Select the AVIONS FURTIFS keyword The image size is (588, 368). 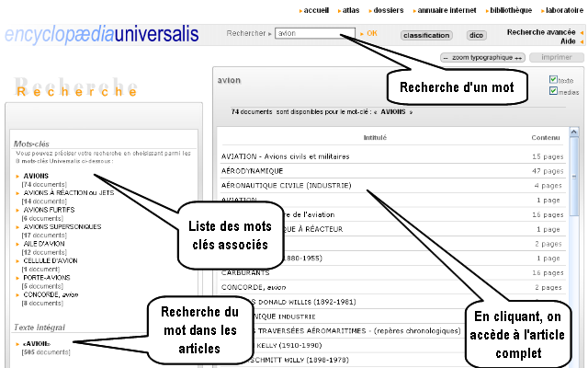[x=49, y=210]
